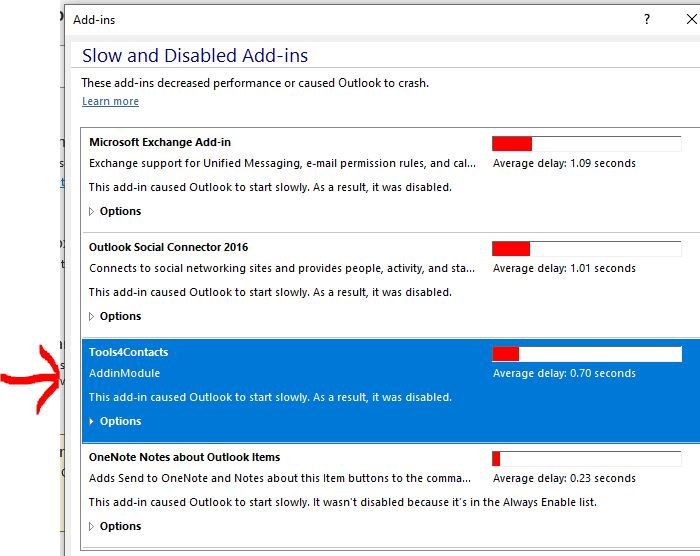Click the Microsoft Exchange delay bar
700x556 pixels.
coord(587,144)
